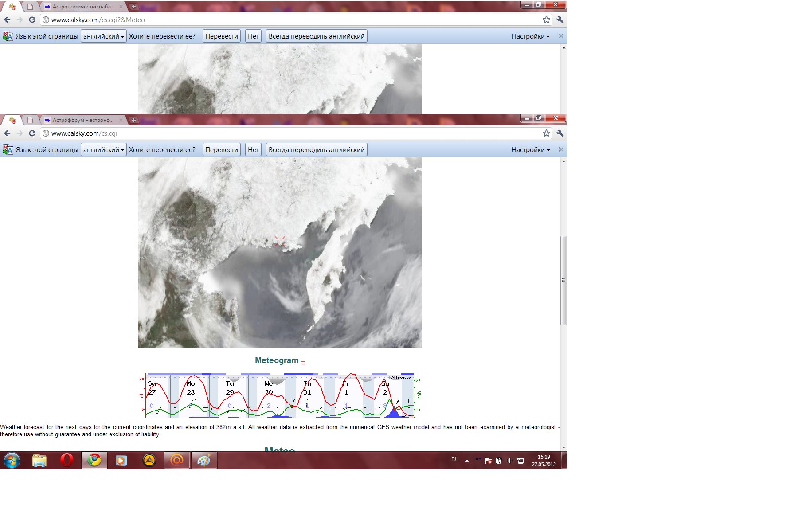Click the volume speaker tray icon
Screen dimensions: 798x532
pyautogui.click(x=510, y=461)
